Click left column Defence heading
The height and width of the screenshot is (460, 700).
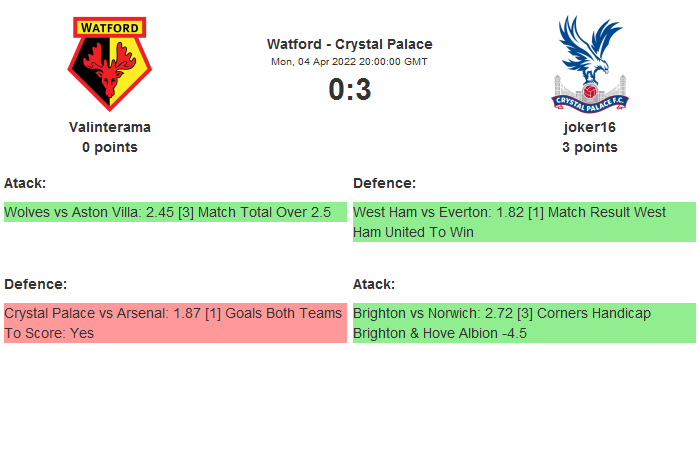(x=35, y=284)
